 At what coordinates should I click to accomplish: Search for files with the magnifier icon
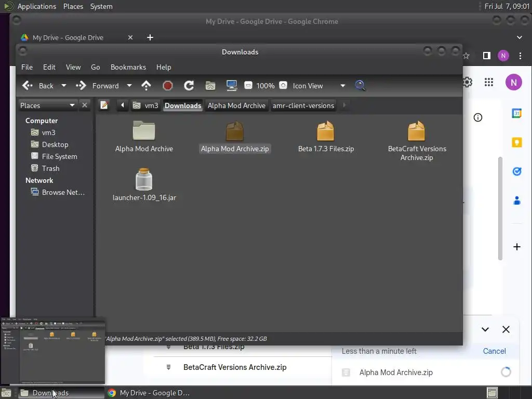tap(361, 86)
